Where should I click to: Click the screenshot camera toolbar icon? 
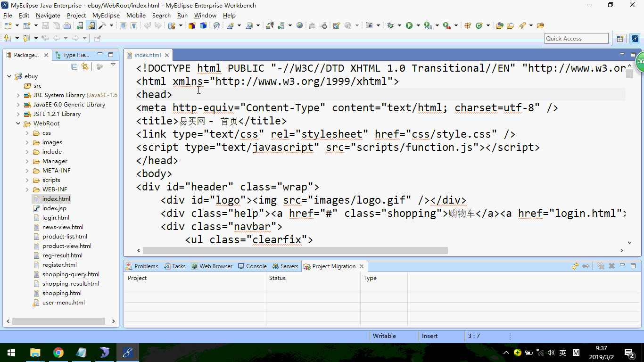pos(369,25)
